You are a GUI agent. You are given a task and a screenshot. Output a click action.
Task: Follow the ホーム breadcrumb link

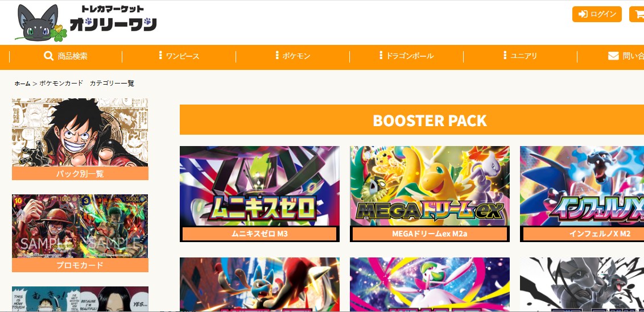click(x=23, y=84)
